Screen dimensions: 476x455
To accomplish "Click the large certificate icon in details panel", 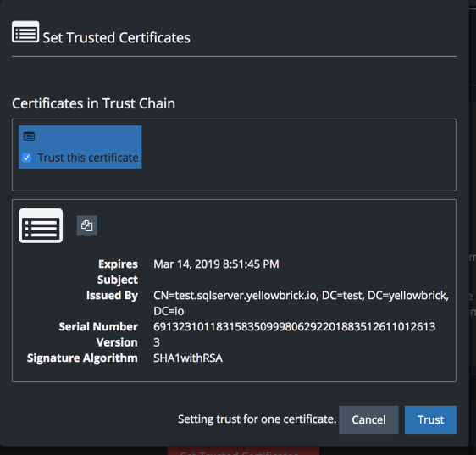I will click(41, 225).
